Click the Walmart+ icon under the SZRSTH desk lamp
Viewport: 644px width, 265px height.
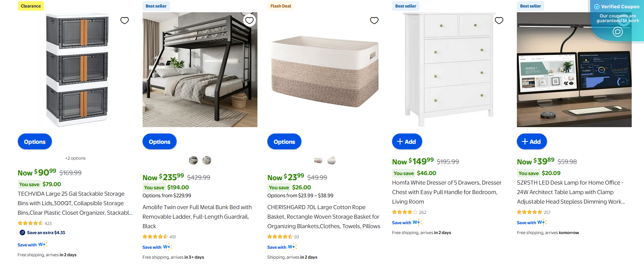(x=541, y=222)
